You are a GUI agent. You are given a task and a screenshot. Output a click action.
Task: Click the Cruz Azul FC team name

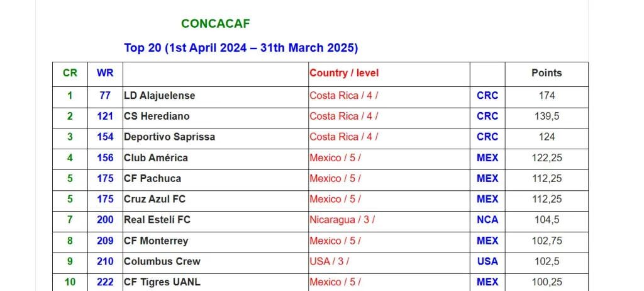[155, 200]
